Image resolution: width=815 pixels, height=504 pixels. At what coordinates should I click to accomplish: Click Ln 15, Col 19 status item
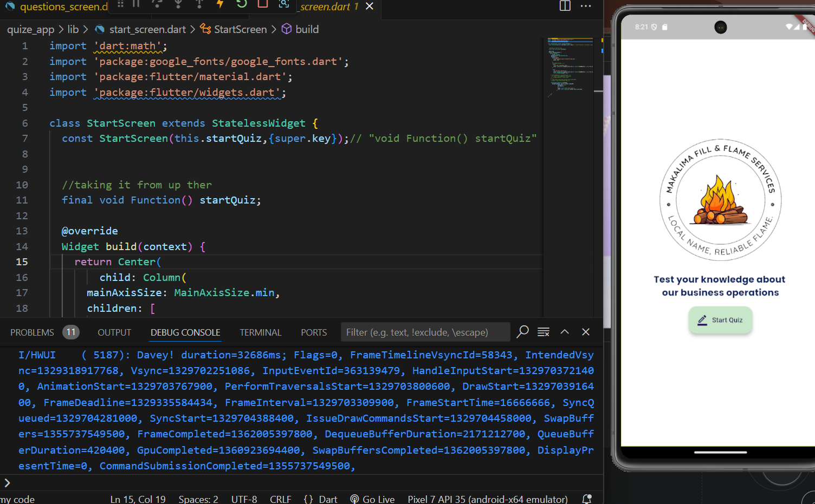(138, 499)
